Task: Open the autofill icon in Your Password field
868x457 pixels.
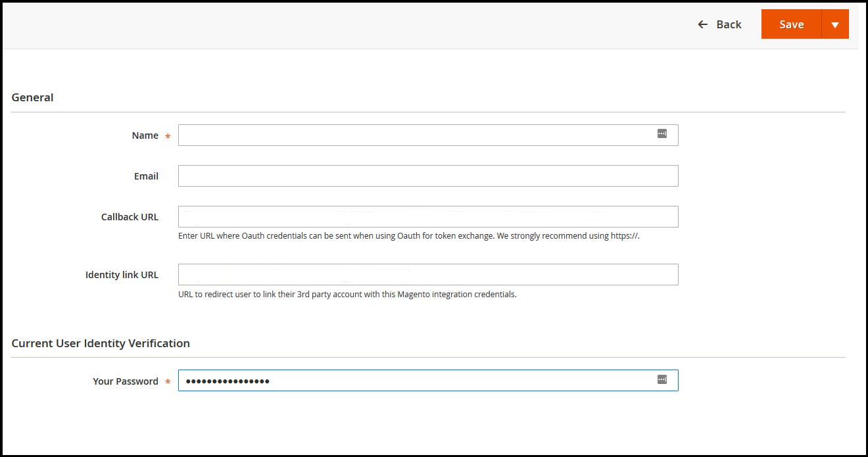Action: [662, 380]
